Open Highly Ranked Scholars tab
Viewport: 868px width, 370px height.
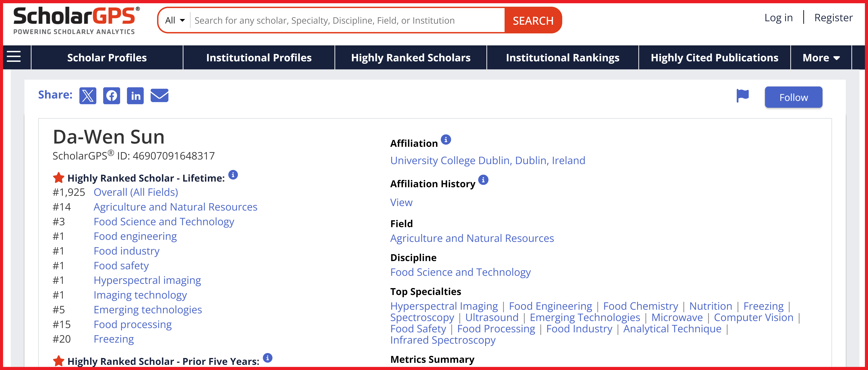410,58
